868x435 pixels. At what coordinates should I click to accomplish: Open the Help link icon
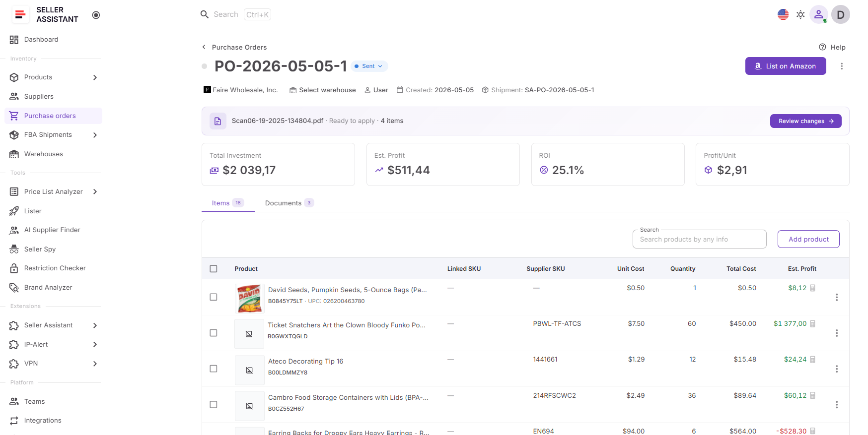pyautogui.click(x=822, y=47)
